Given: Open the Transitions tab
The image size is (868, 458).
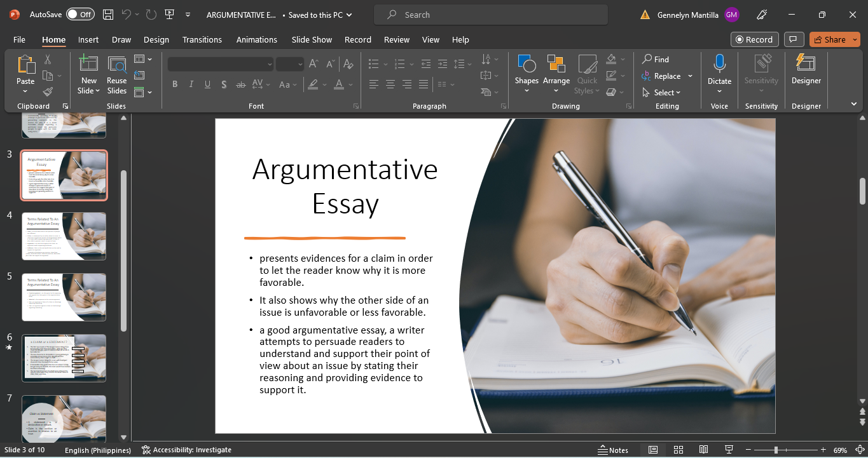Looking at the screenshot, I should point(202,39).
